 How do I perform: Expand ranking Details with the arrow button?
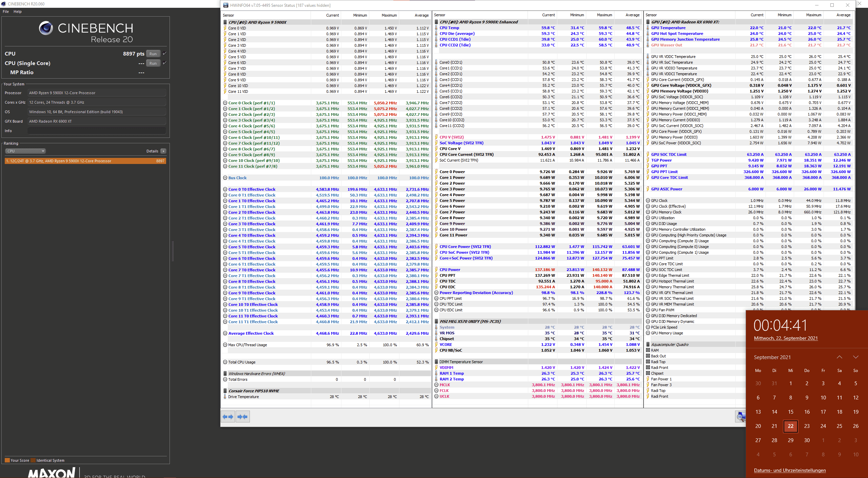(163, 151)
